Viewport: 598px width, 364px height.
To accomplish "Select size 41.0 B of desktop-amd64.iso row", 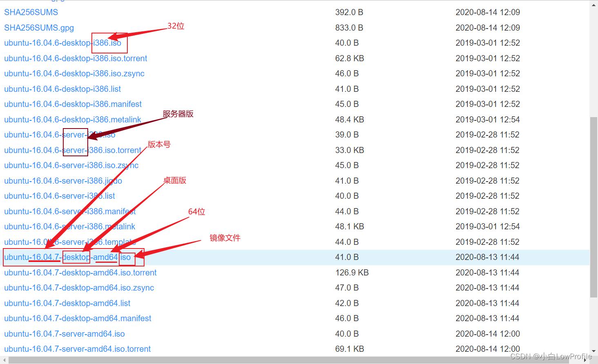I will click(347, 257).
